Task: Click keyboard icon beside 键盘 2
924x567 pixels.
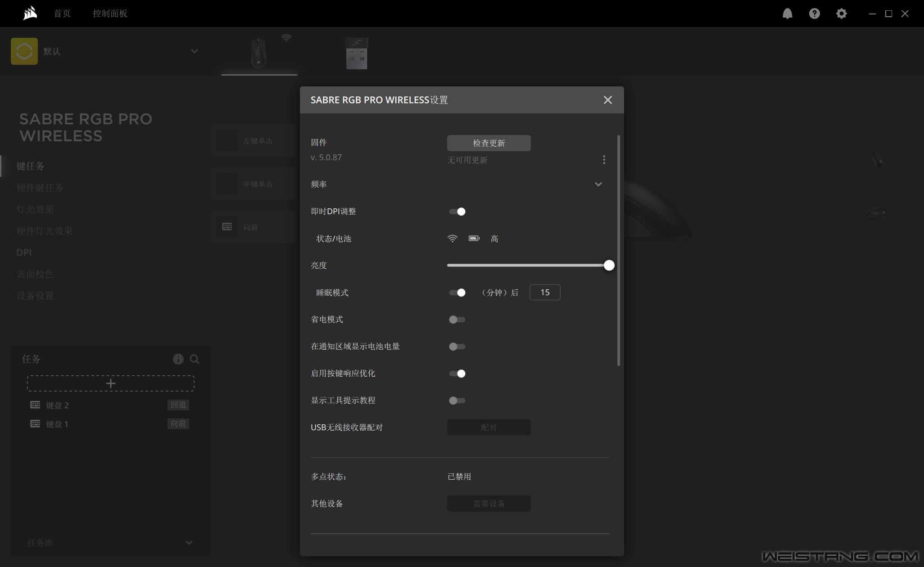Action: click(x=35, y=405)
